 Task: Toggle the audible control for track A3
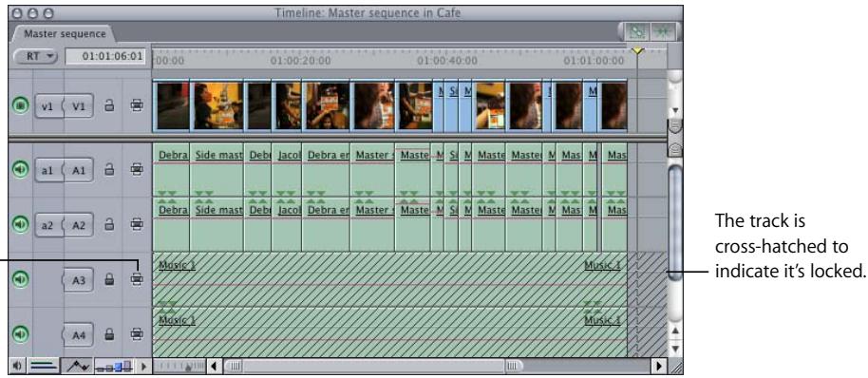tap(21, 279)
